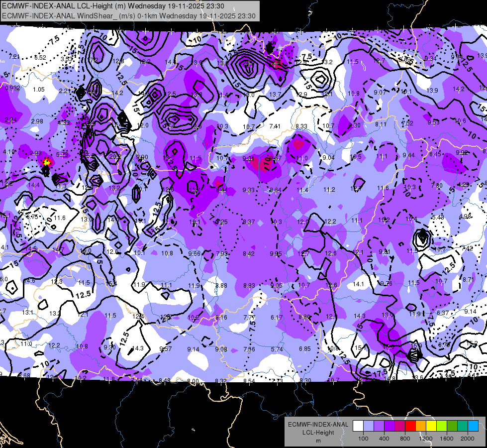Click the wind shear value '4.10'
The height and width of the screenshot is (448, 487).
pos(9,152)
